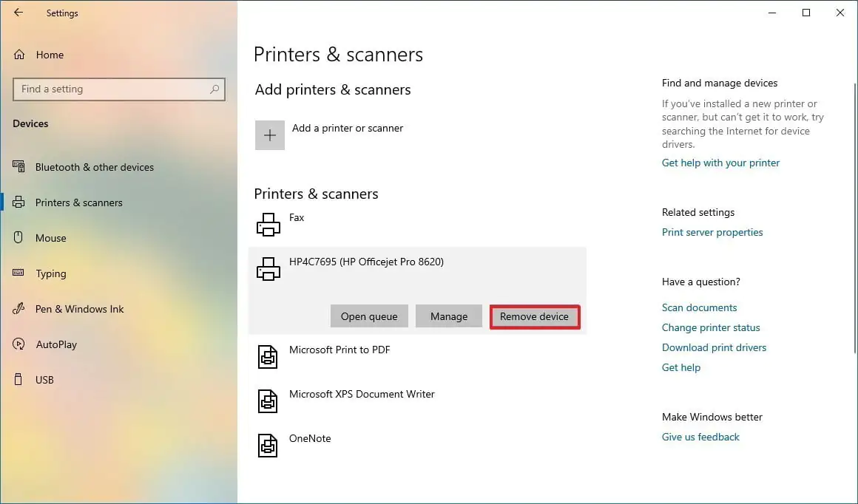Click the Manage button
Image resolution: width=858 pixels, height=504 pixels.
(449, 316)
